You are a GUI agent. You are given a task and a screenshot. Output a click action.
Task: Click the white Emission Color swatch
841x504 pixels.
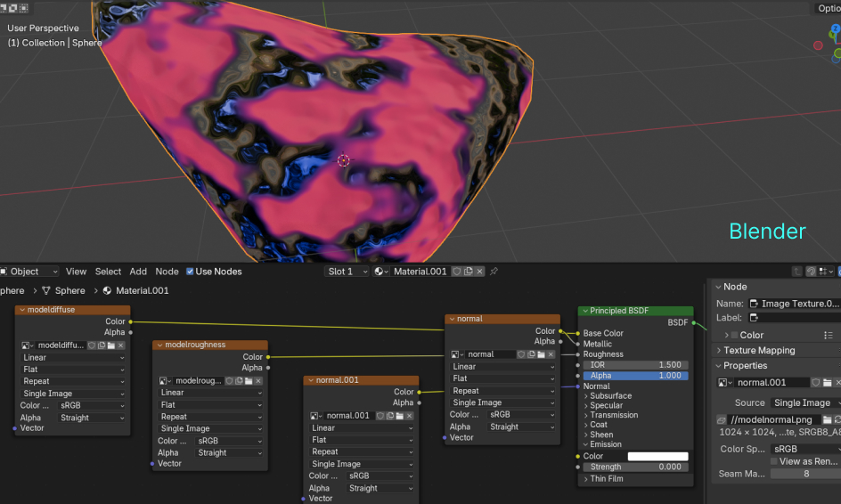(x=657, y=456)
